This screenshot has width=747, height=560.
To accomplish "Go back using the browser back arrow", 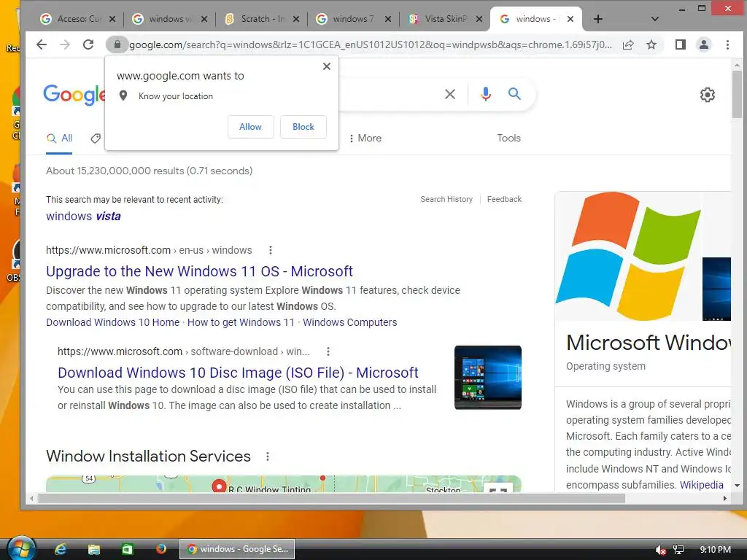I will [x=42, y=44].
